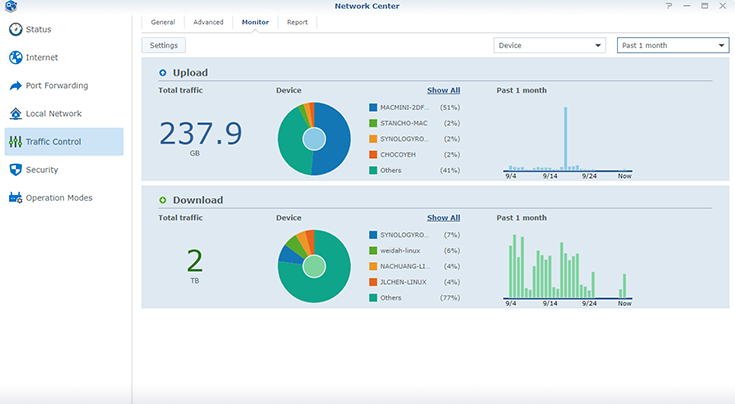This screenshot has height=404, width=735.
Task: Click blue SYNOLOGYRO download legend swatch
Action: point(373,235)
